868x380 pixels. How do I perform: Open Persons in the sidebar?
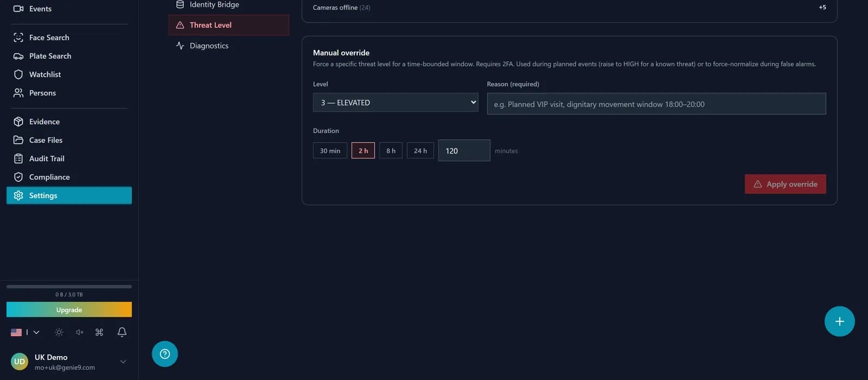[69, 93]
